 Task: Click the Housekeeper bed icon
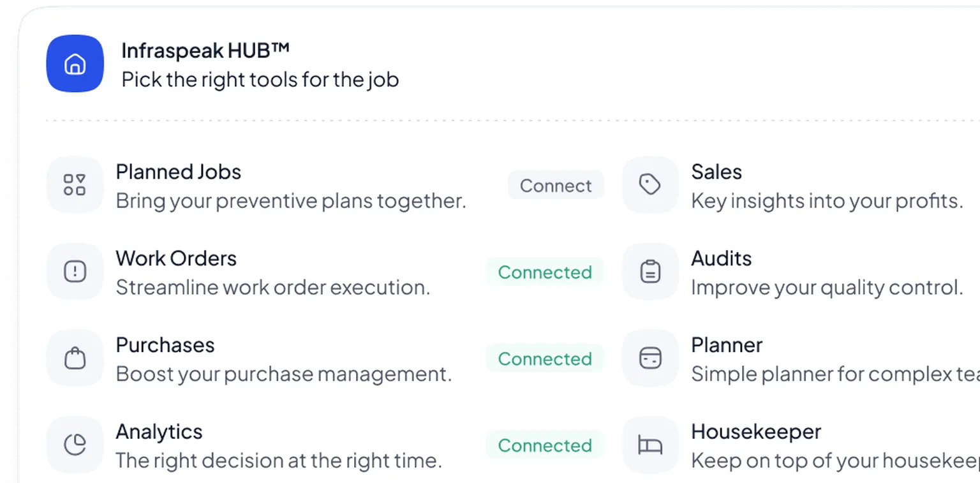coord(650,445)
